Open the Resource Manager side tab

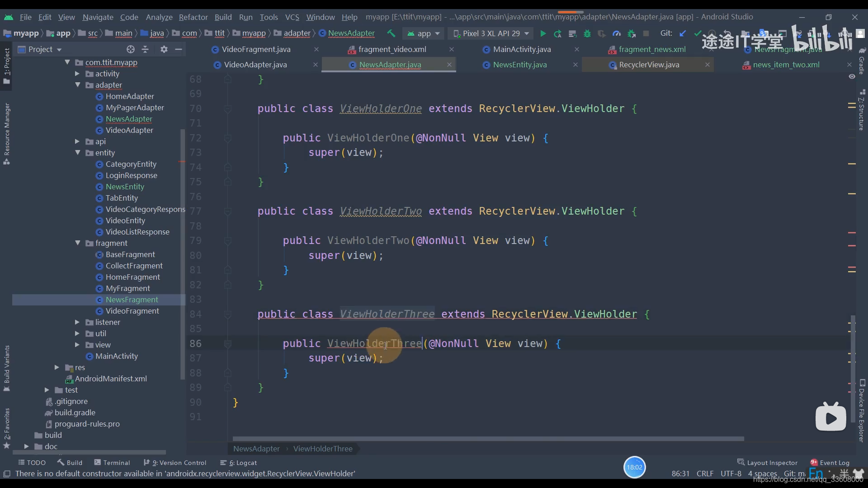tap(7, 133)
